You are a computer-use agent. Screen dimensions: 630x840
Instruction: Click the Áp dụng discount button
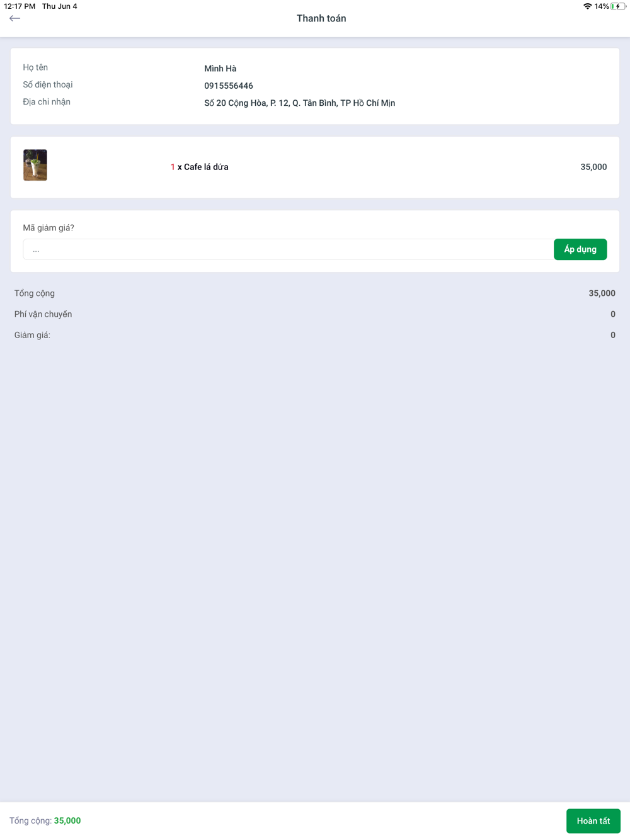click(580, 249)
